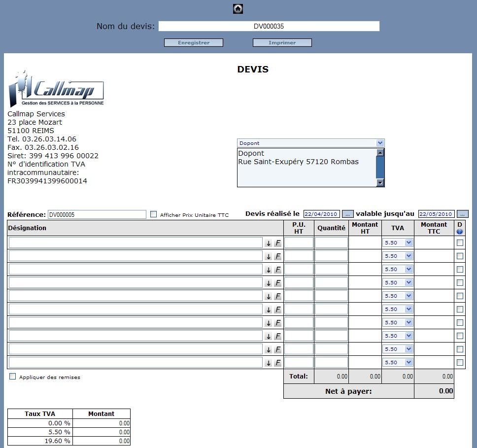Click the down-arrow icon on the first designation row

point(268,242)
